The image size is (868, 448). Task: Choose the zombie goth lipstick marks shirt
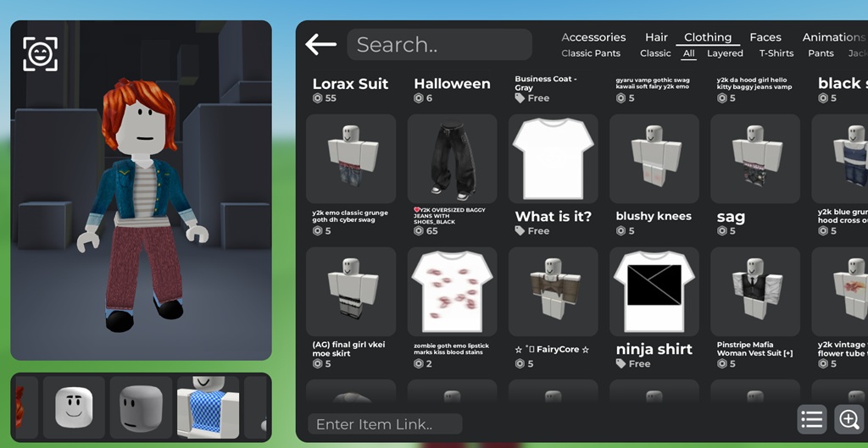pos(452,291)
